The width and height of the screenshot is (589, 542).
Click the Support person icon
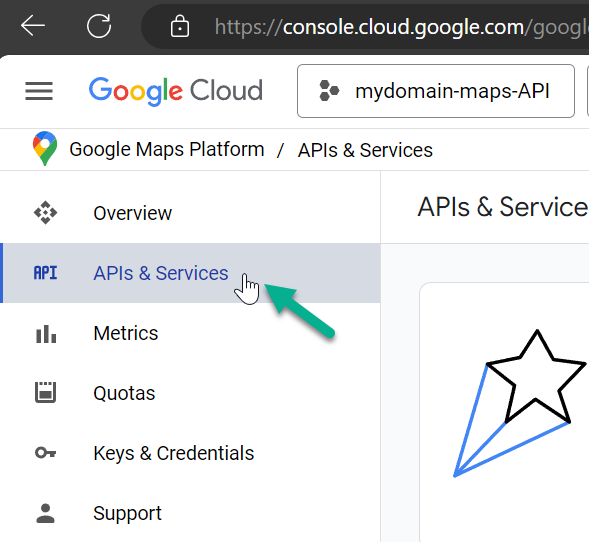[x=45, y=513]
